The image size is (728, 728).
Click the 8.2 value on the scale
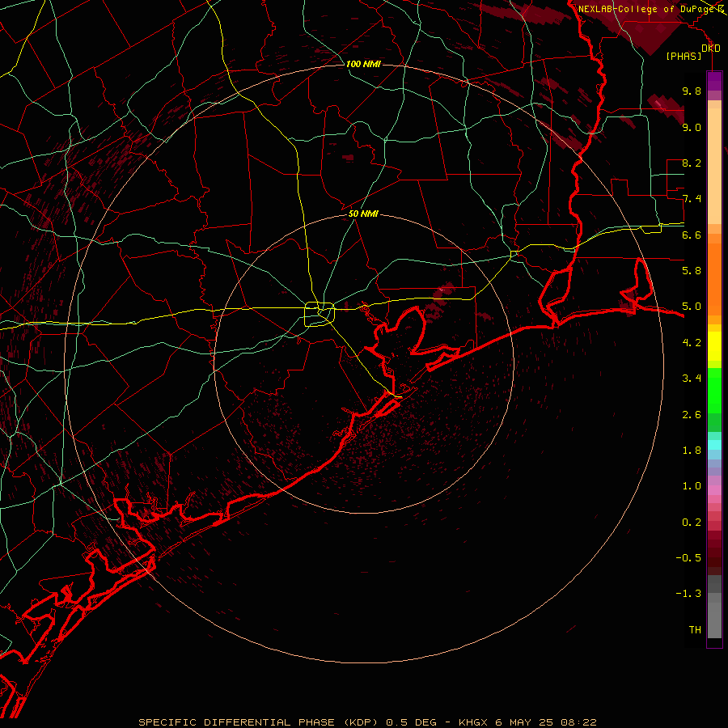(x=692, y=163)
